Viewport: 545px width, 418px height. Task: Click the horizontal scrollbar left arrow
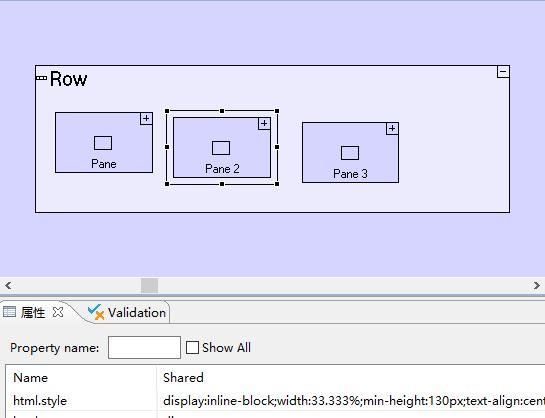point(8,286)
